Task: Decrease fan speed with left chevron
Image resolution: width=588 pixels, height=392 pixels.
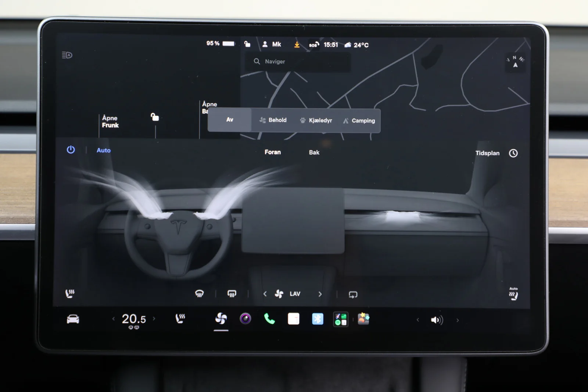Action: (x=265, y=294)
